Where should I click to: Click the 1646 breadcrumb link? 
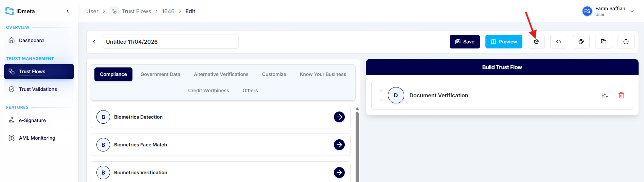168,11
